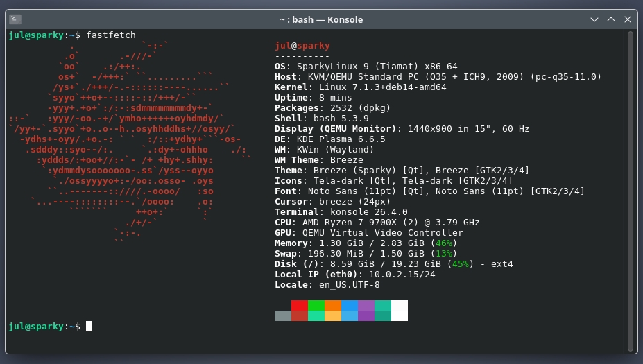Screen dimensions: 643x364
Task: Click the "GPU: QEMU Virtual Video Controller" line
Action: coord(368,233)
